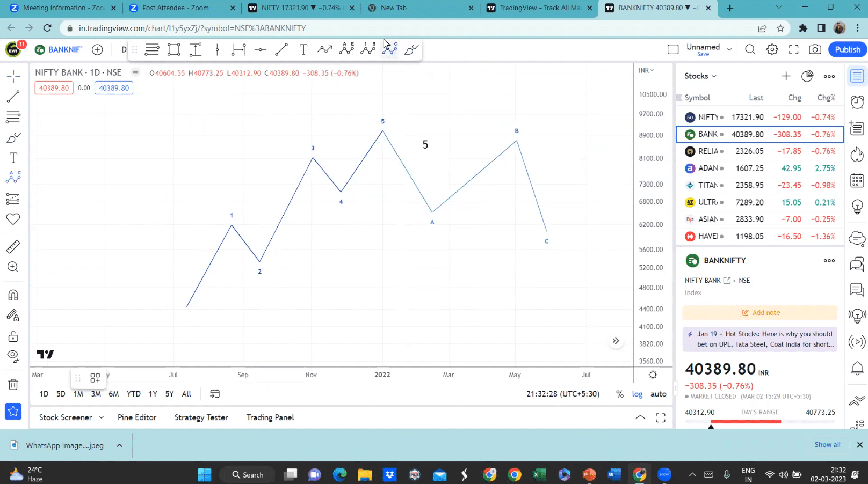Image resolution: width=868 pixels, height=484 pixels.
Task: Remove all drawings with the trash icon
Action: click(x=13, y=384)
